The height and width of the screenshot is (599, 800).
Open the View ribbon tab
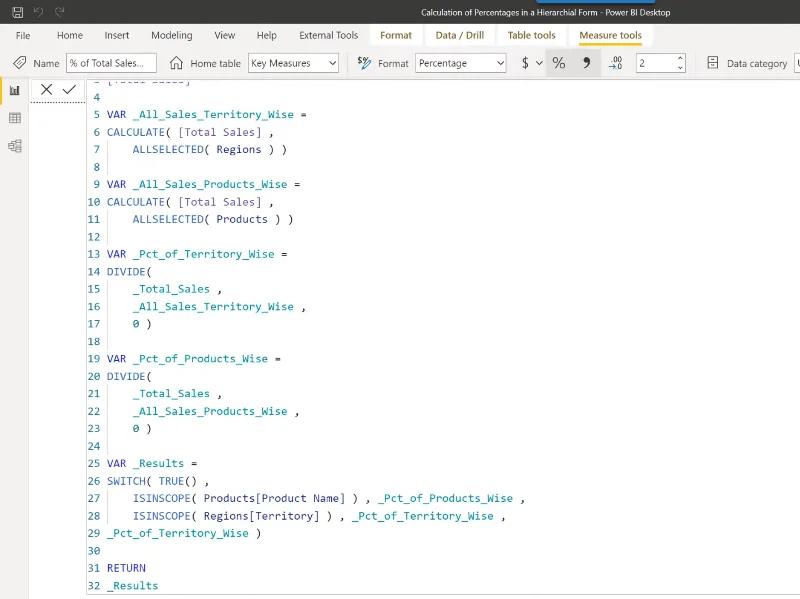click(x=224, y=35)
